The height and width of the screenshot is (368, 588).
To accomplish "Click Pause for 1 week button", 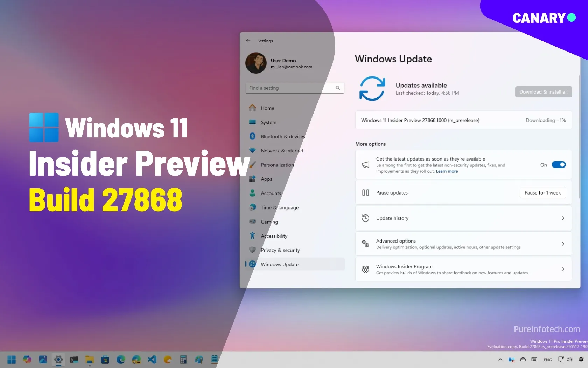I will (542, 192).
